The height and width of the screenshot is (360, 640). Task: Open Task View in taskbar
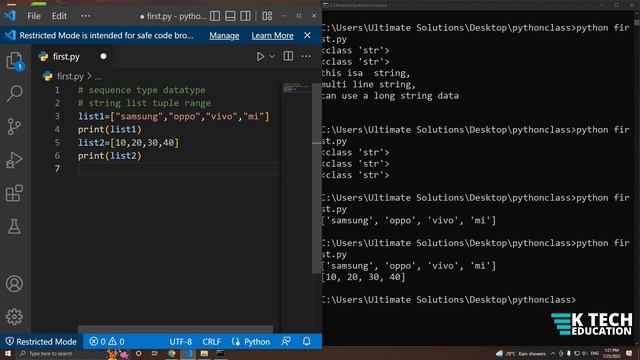(x=155, y=353)
